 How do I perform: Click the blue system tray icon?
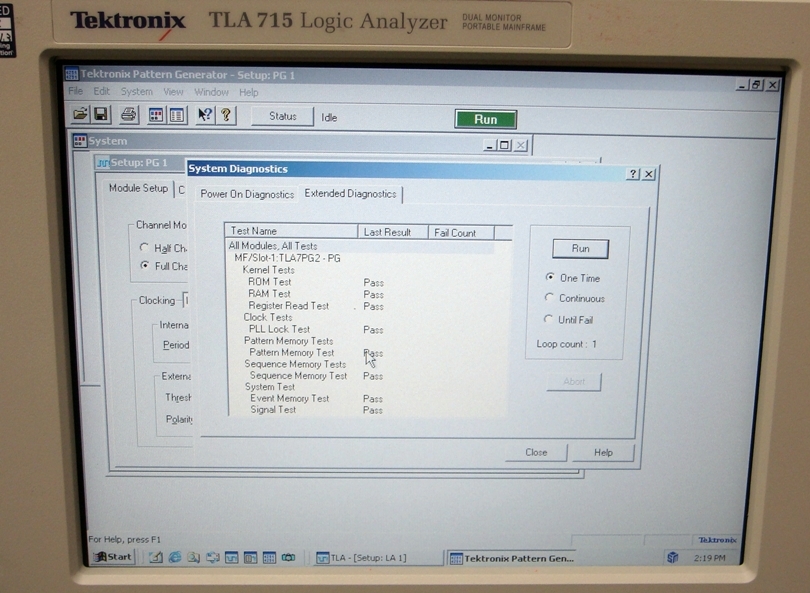point(673,557)
